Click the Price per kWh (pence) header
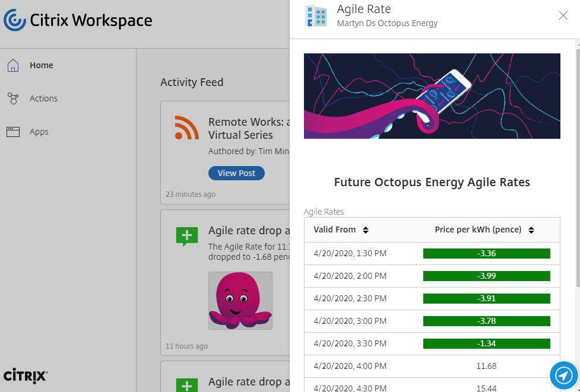 [x=478, y=230]
